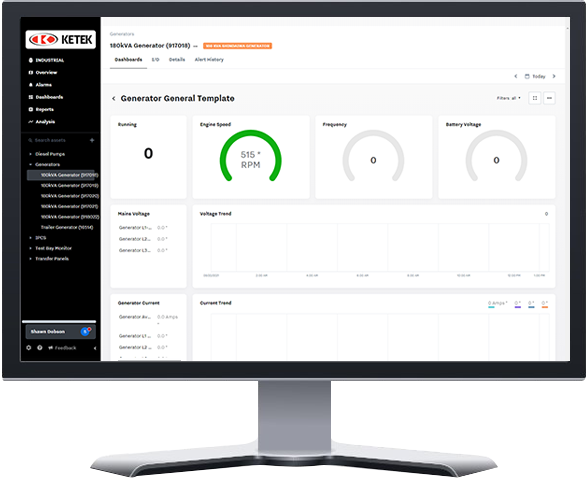Click the Generator L3 mains voltage row

(x=143, y=250)
